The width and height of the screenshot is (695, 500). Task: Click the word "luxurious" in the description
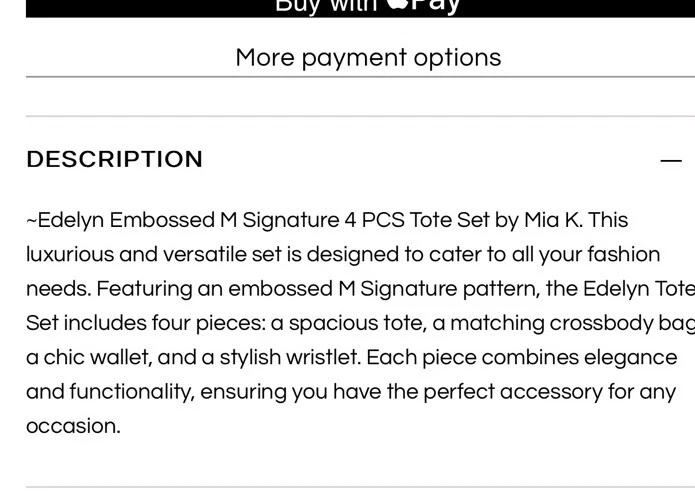tap(71, 254)
